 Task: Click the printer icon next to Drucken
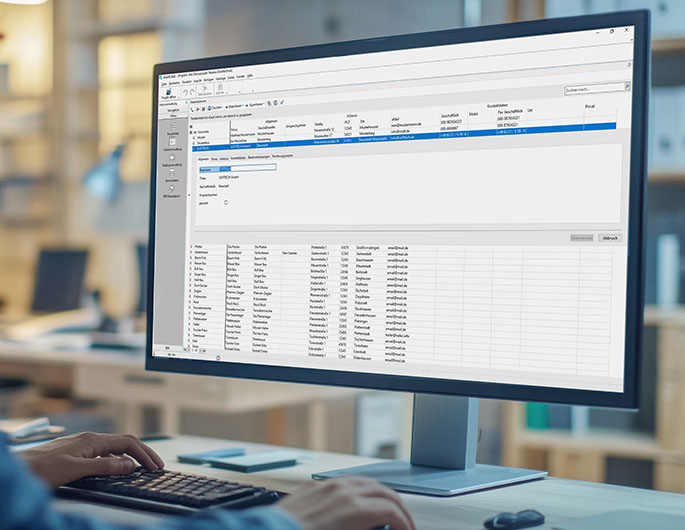(209, 108)
